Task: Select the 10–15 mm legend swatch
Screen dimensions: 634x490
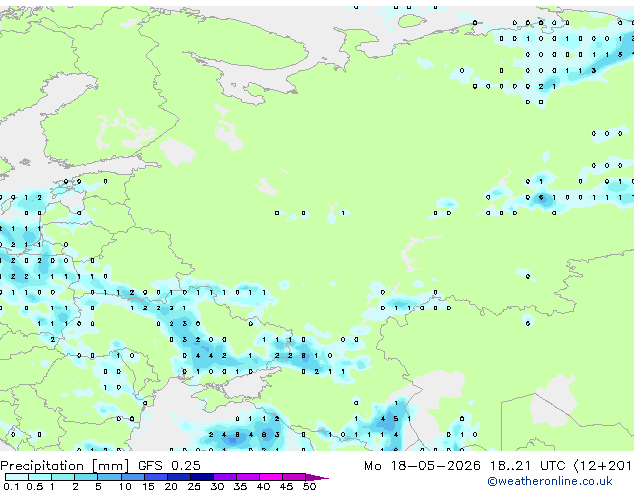Action: pos(132,477)
